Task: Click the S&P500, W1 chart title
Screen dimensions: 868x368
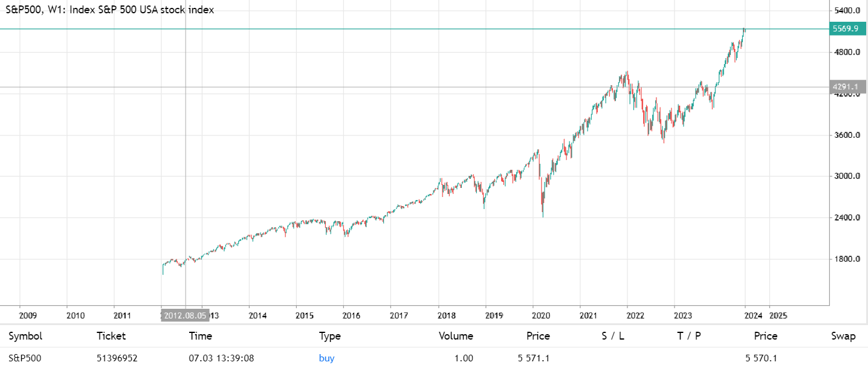Action: tap(109, 10)
